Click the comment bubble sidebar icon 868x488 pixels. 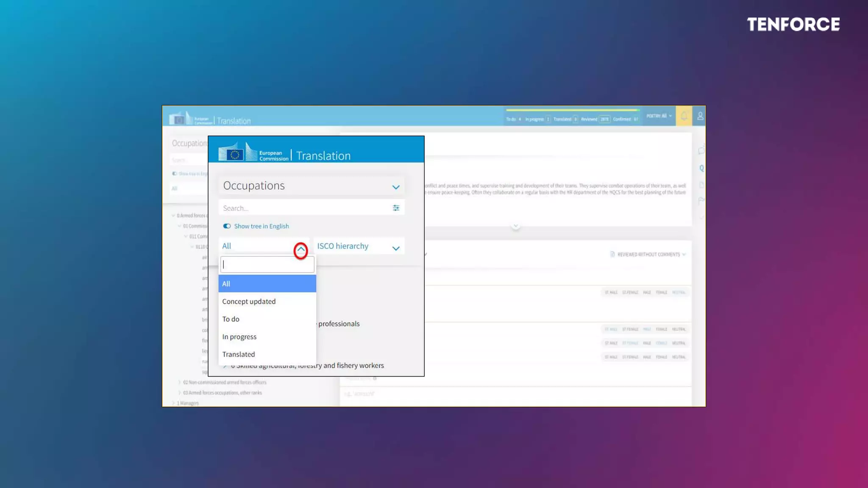point(701,151)
